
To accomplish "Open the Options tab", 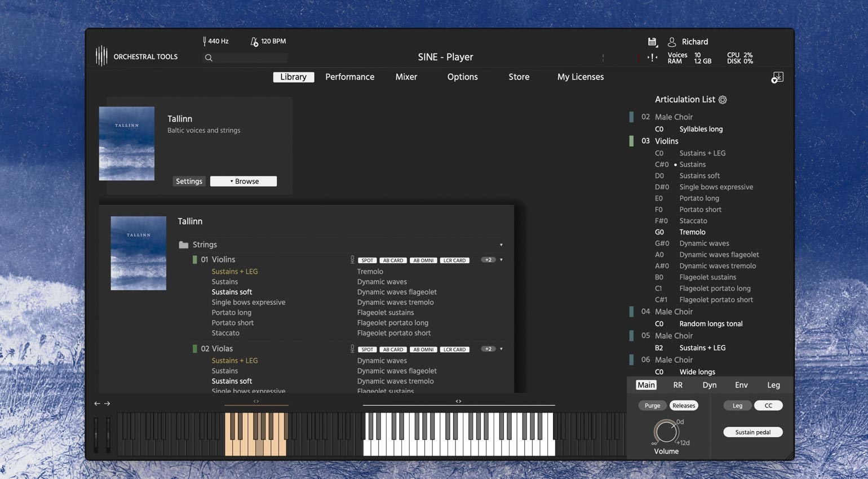I will pos(463,77).
